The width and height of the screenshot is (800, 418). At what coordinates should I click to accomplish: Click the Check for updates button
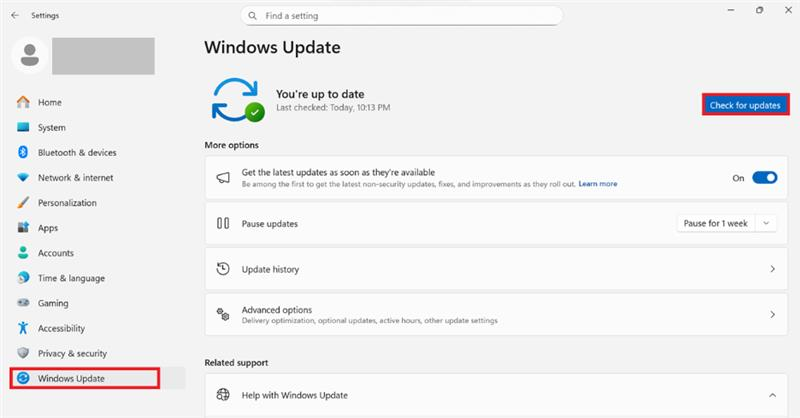pyautogui.click(x=745, y=105)
